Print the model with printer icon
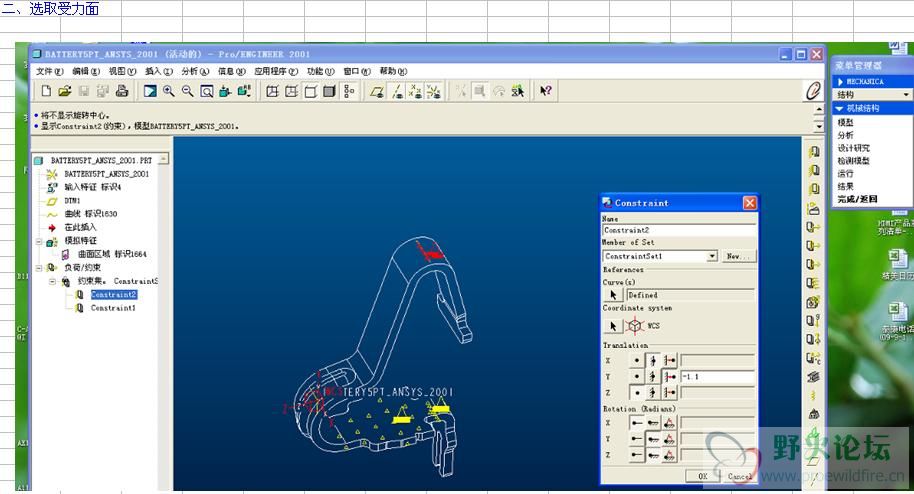 click(122, 91)
